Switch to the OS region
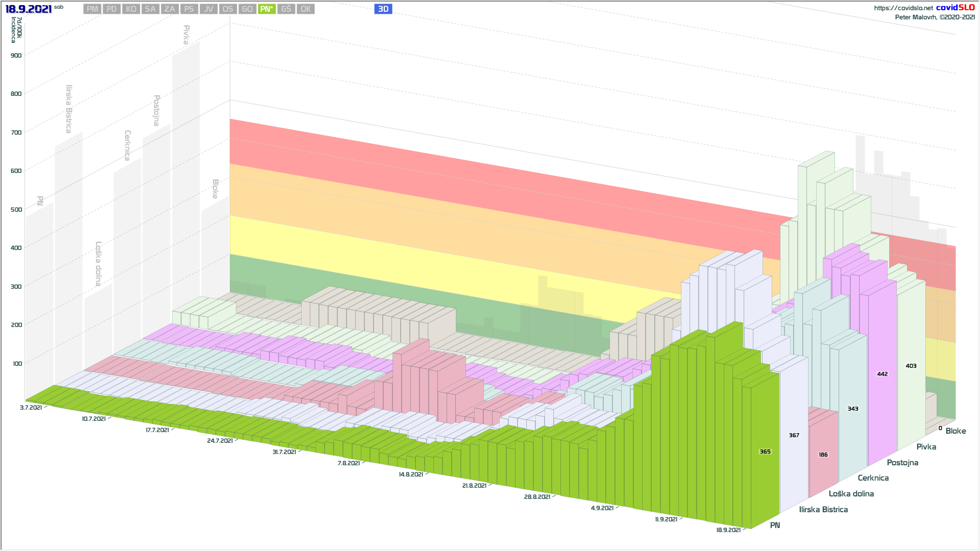Image resolution: width=980 pixels, height=551 pixels. coord(228,9)
